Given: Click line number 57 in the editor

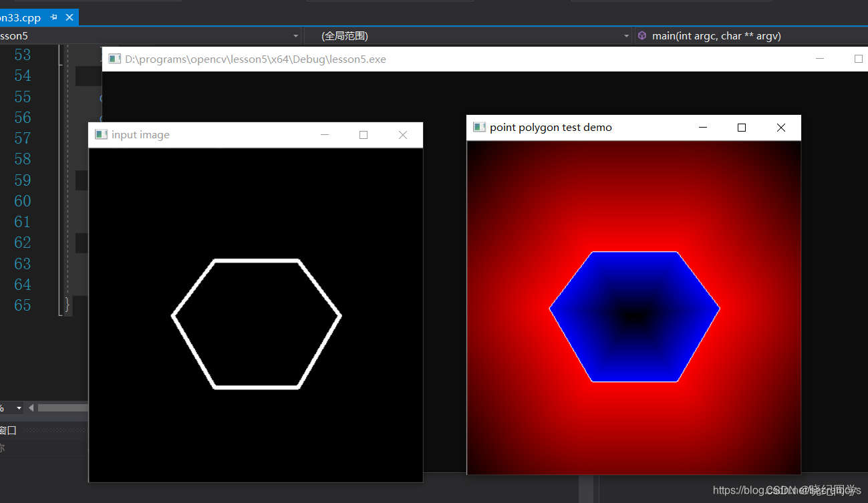Looking at the screenshot, I should [23, 138].
